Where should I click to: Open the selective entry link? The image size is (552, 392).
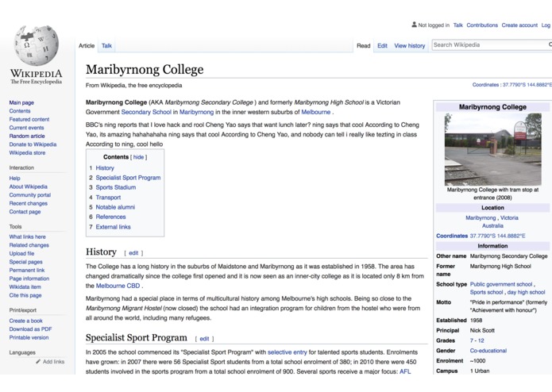tap(288, 352)
